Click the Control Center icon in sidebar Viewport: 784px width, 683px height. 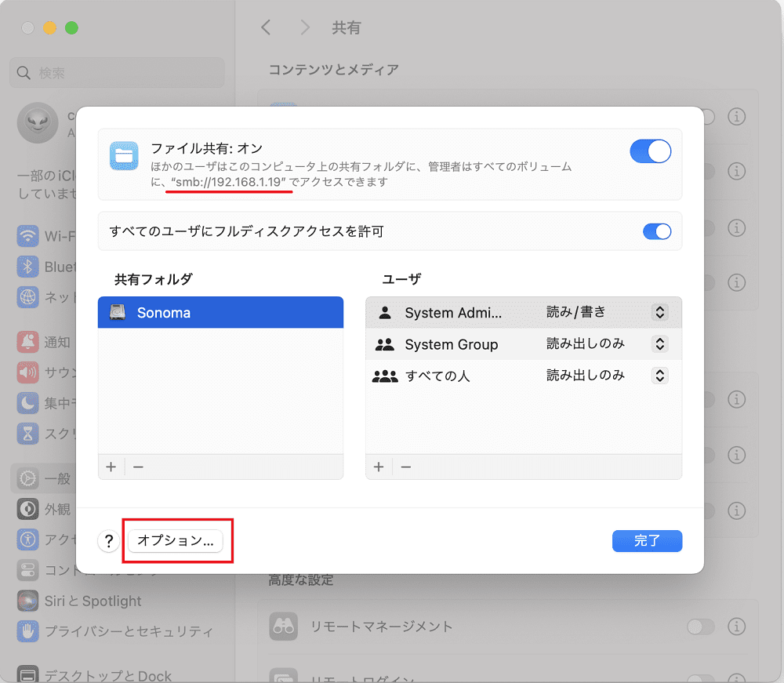[x=28, y=570]
